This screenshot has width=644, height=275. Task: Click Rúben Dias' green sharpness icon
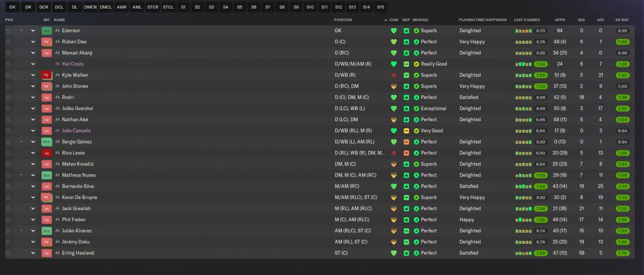[x=407, y=42]
